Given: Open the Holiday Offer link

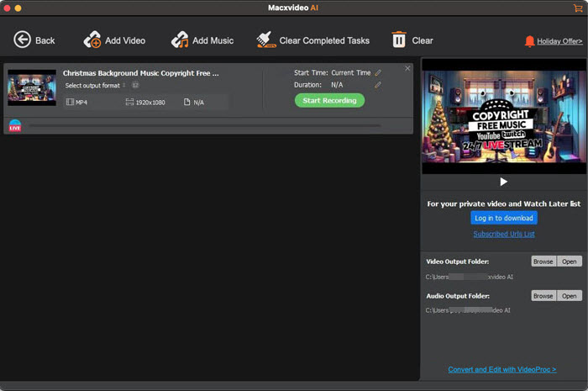Looking at the screenshot, I should 559,41.
